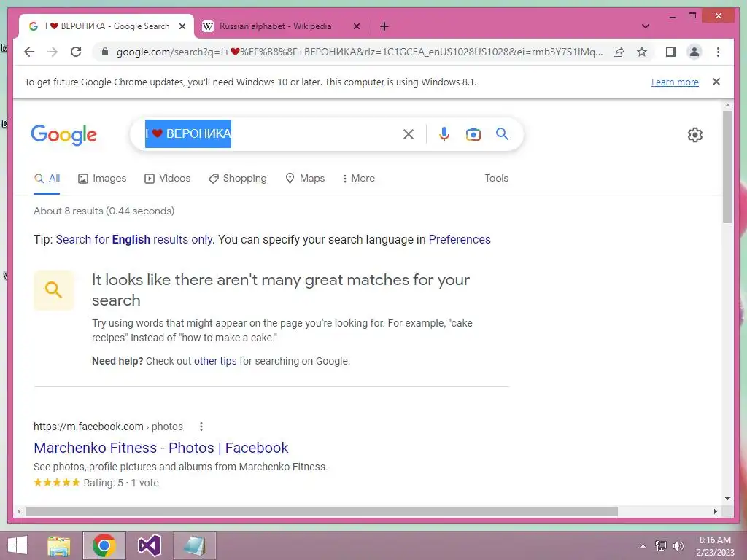The width and height of the screenshot is (747, 560).
Task: Share this page from address bar
Action: tap(619, 52)
